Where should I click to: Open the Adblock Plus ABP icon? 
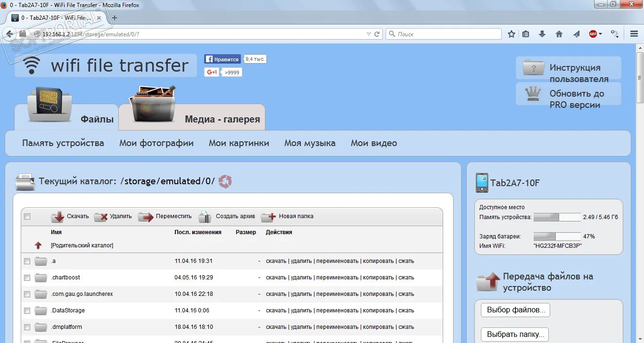[593, 34]
